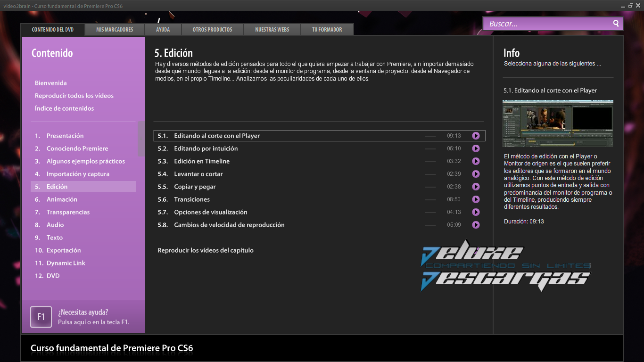The width and height of the screenshot is (644, 362).
Task: Select chapter 5. Edición in sidebar
Action: [83, 187]
